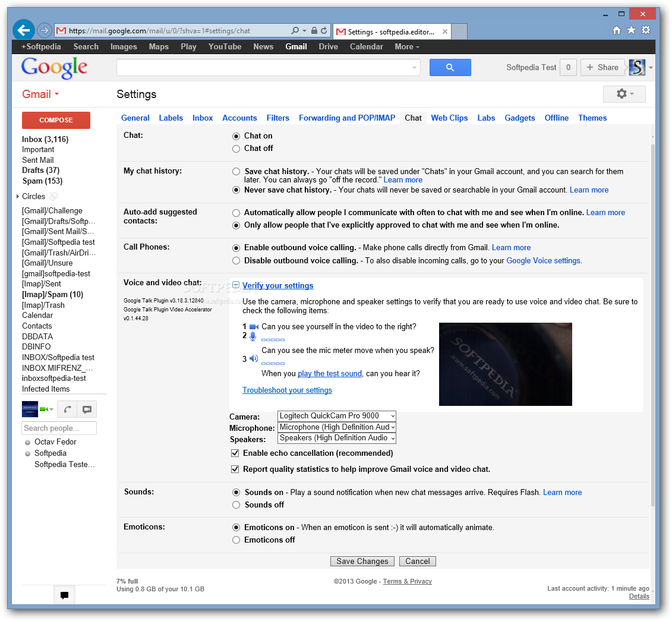This screenshot has width=672, height=621.
Task: Open the Microphone device dropdown
Action: click(337, 427)
